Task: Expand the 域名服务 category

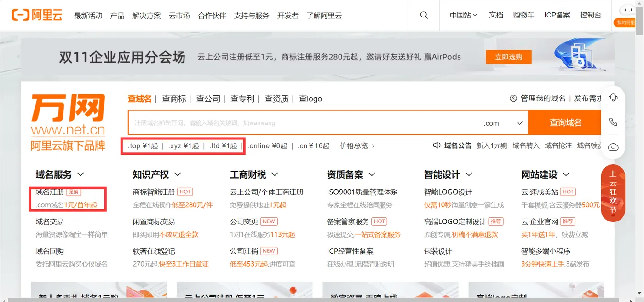Action: (60, 174)
